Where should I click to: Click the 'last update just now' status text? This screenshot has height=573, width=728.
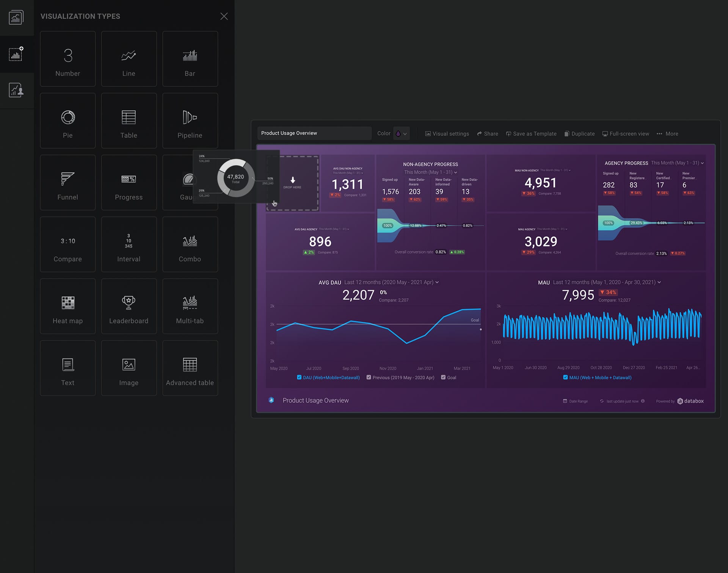point(622,401)
